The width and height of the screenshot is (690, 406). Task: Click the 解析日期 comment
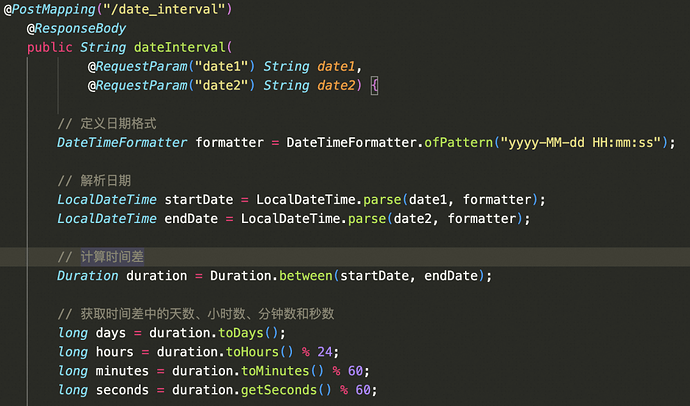tap(94, 181)
